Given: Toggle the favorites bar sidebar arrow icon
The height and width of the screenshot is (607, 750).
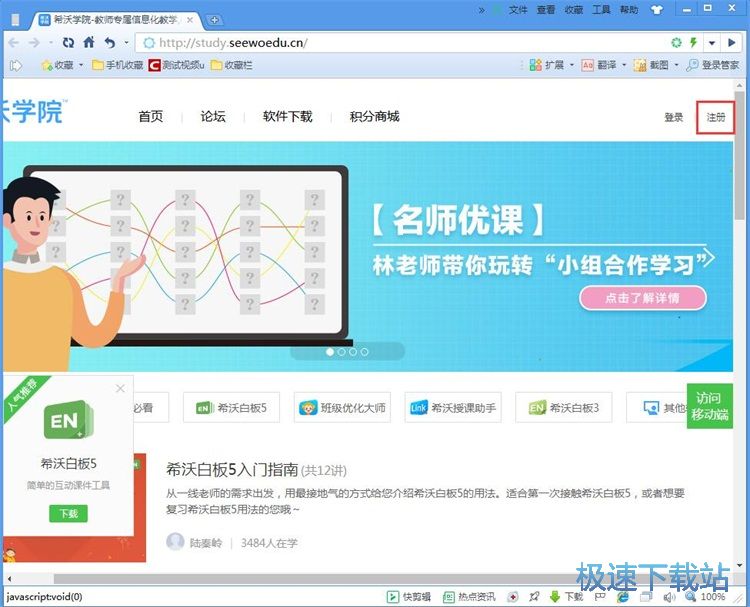Looking at the screenshot, I should [16, 66].
